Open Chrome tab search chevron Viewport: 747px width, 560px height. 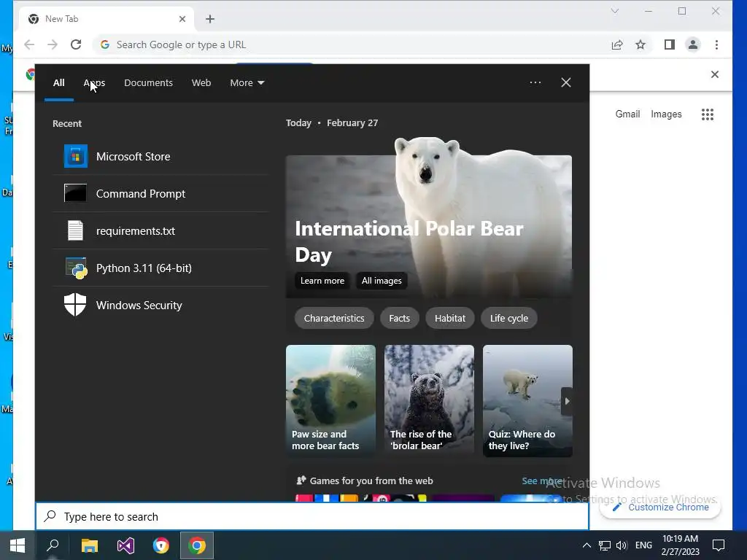614,11
